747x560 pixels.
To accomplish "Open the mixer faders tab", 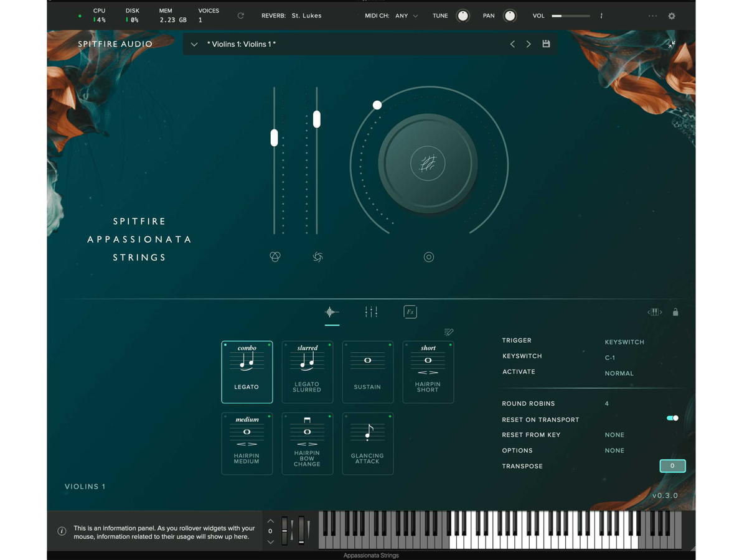I will click(x=371, y=312).
